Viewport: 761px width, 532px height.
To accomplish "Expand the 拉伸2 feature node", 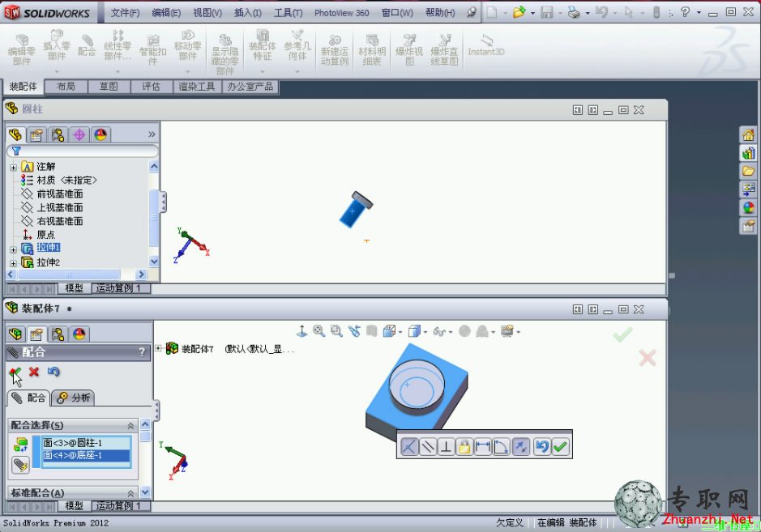I will [13, 263].
